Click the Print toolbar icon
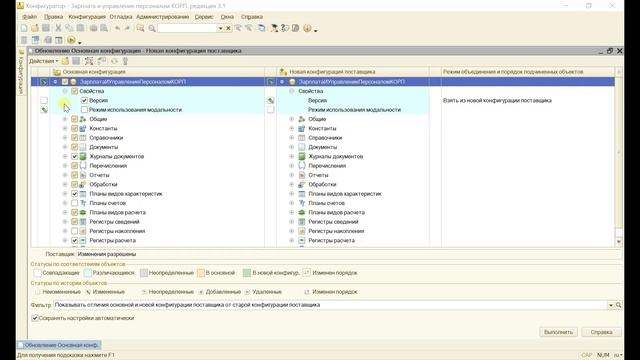 tap(93, 28)
